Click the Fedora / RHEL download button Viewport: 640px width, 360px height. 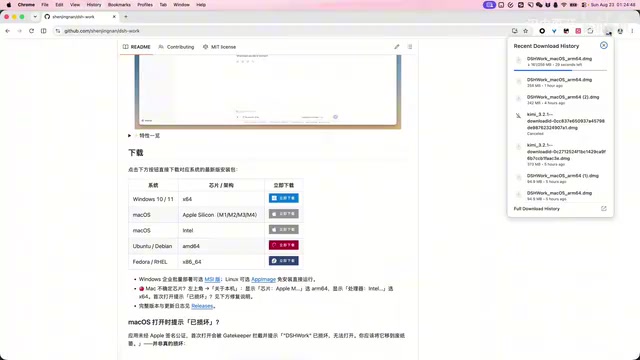pyautogui.click(x=284, y=260)
